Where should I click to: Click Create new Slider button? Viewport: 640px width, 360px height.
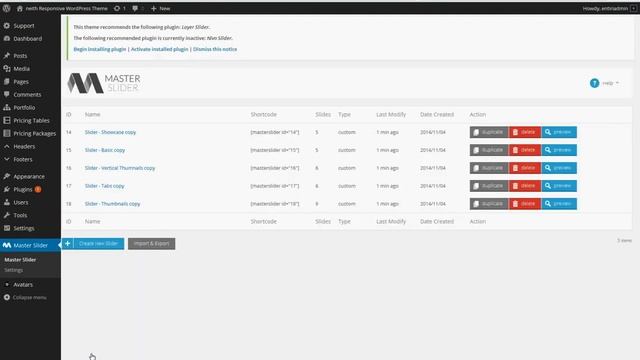[93, 244]
